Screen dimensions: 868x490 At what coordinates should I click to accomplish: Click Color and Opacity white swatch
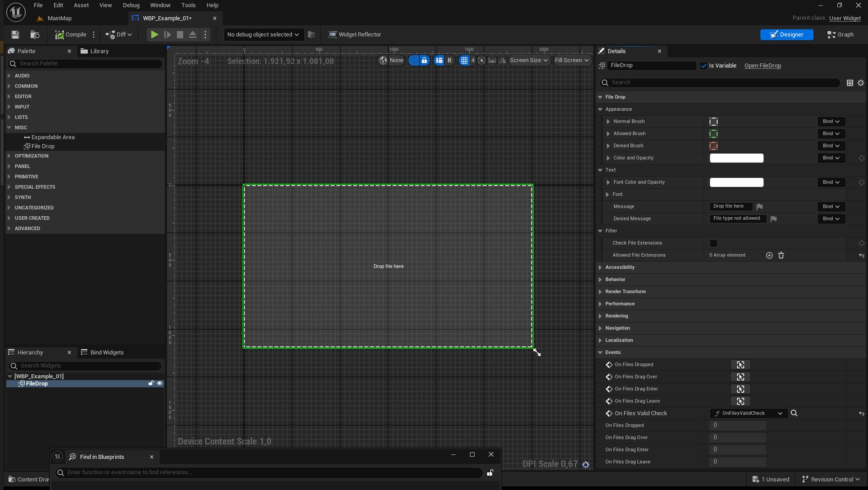tap(736, 158)
